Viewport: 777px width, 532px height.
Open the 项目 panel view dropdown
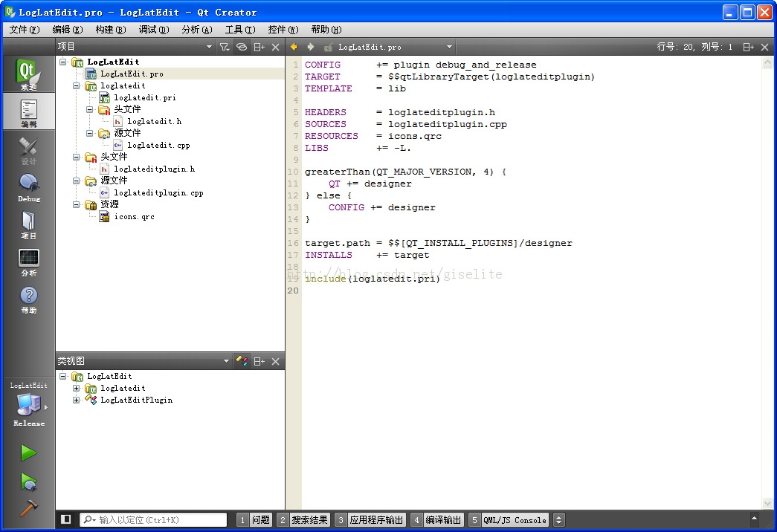coord(209,47)
